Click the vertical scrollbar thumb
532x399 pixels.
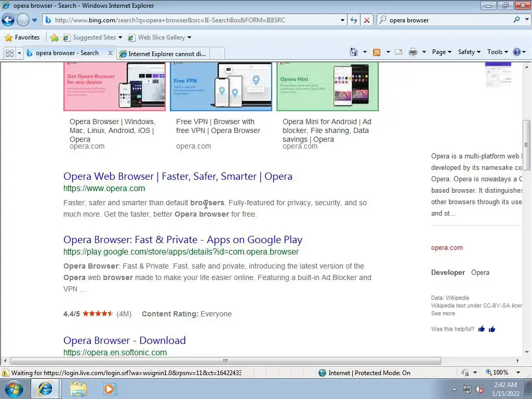526,145
